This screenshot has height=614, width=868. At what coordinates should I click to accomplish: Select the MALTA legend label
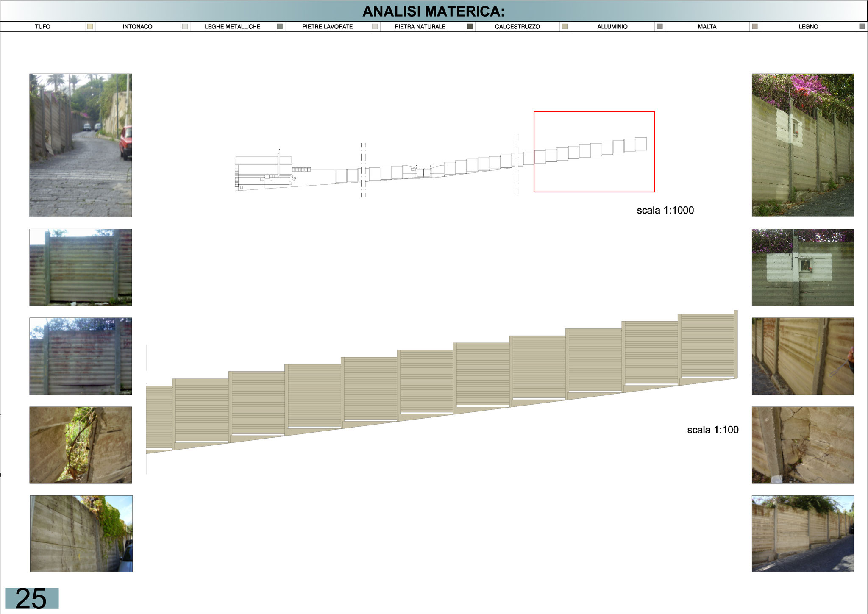click(x=707, y=26)
